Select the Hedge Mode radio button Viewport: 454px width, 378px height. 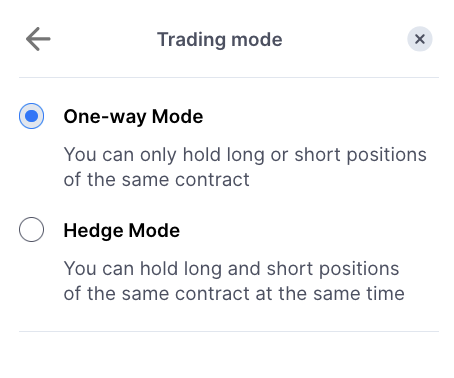click(31, 229)
